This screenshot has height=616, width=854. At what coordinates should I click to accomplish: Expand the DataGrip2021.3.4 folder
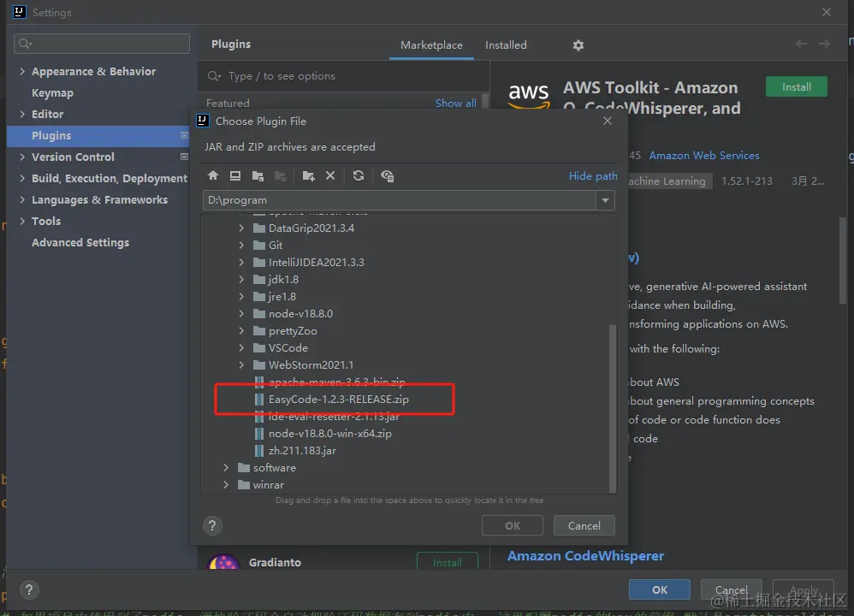click(241, 228)
